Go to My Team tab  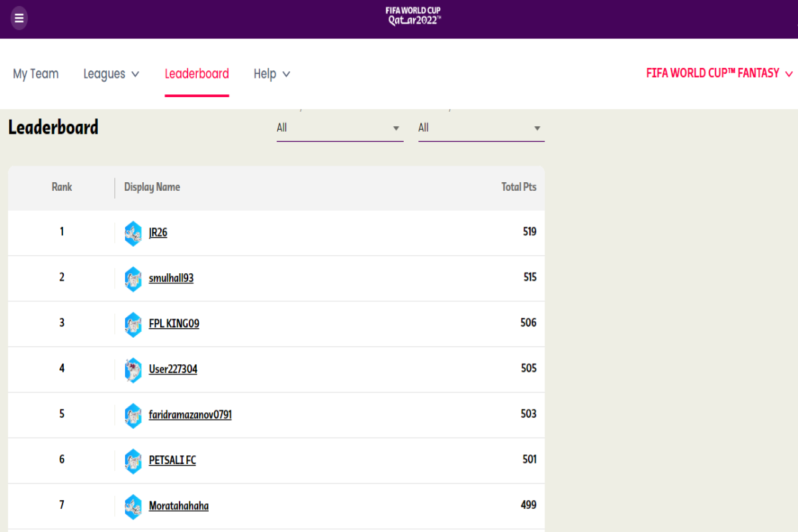tap(36, 74)
